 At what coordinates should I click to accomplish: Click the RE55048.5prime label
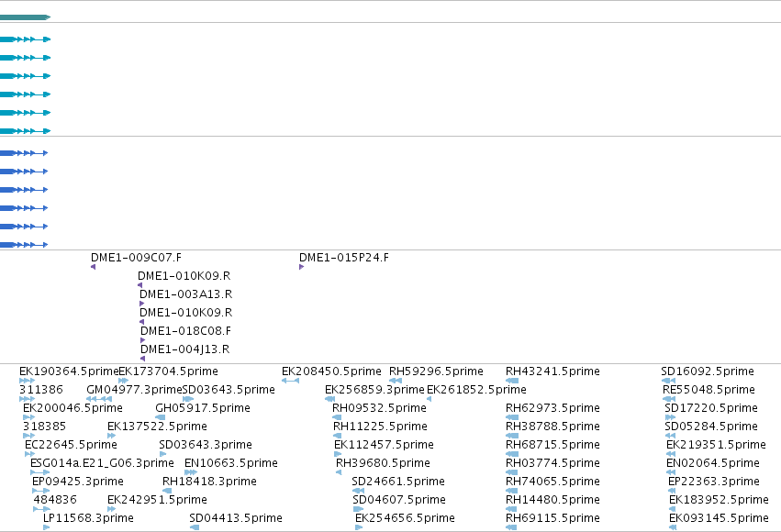pyautogui.click(x=708, y=390)
